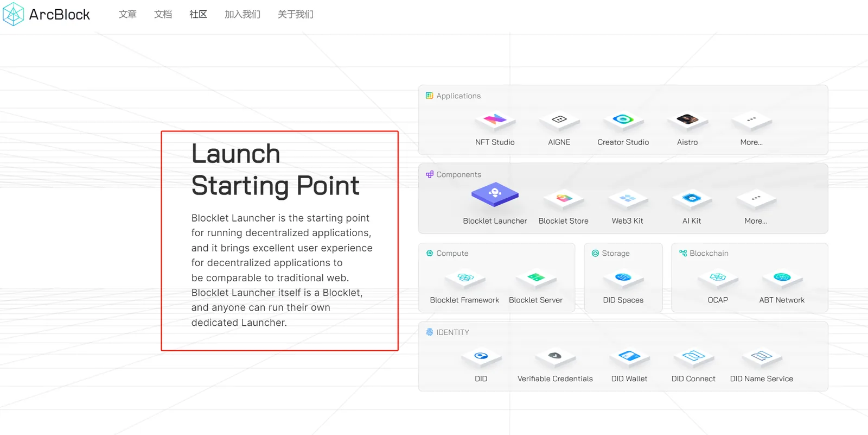Open the AIGNE application icon
This screenshot has height=435, width=868.
click(559, 120)
